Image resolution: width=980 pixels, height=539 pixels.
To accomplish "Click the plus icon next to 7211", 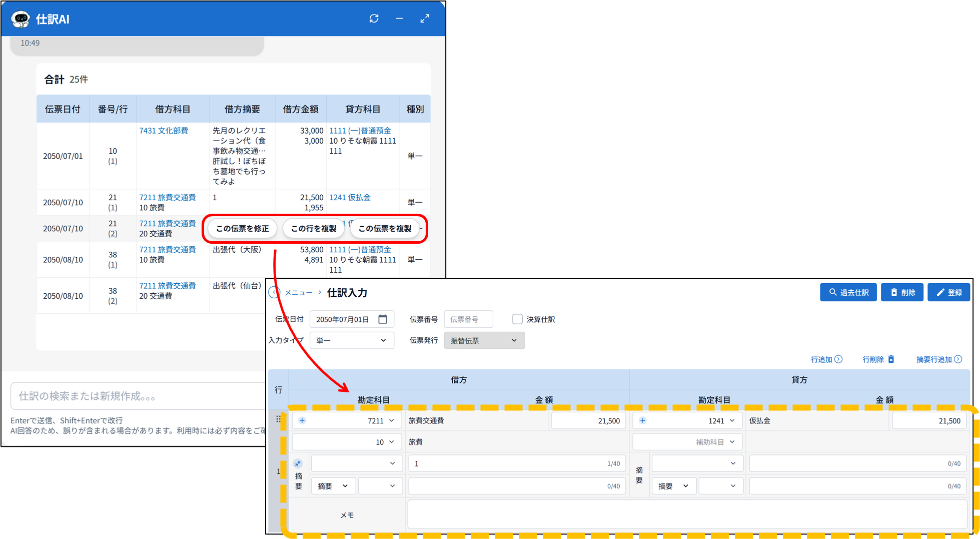I will (302, 420).
